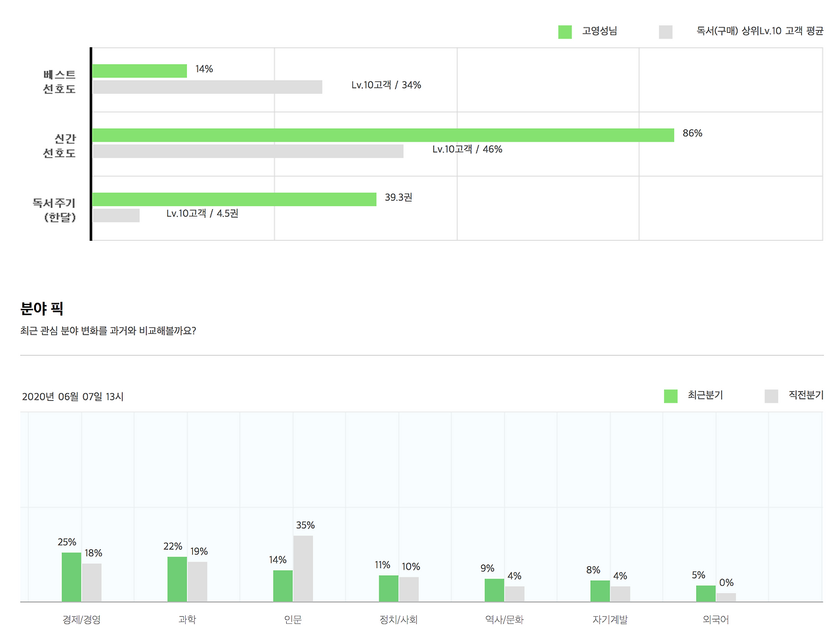840x643 pixels.
Task: Click the 8% value above 자기계발
Action: tap(593, 570)
